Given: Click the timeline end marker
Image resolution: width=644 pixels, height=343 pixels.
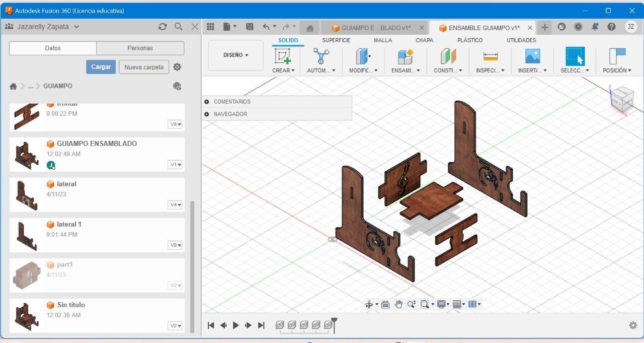Looking at the screenshot, I should point(334,325).
